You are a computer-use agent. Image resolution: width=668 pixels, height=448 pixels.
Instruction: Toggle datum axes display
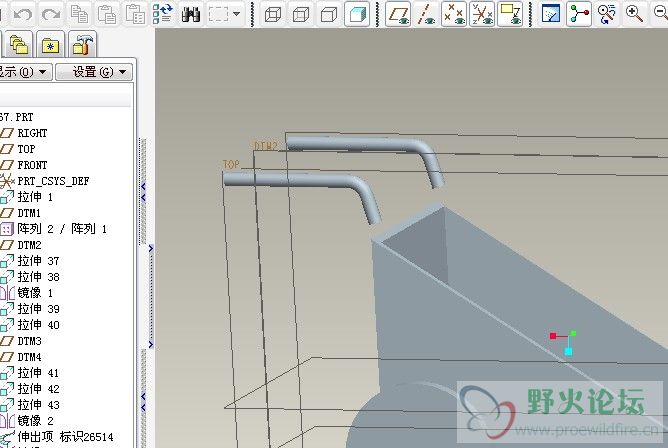pos(426,14)
